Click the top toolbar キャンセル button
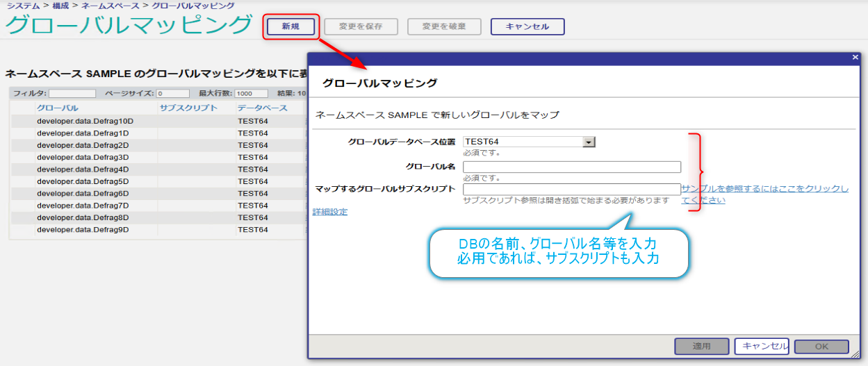The height and width of the screenshot is (366, 868). tap(527, 26)
